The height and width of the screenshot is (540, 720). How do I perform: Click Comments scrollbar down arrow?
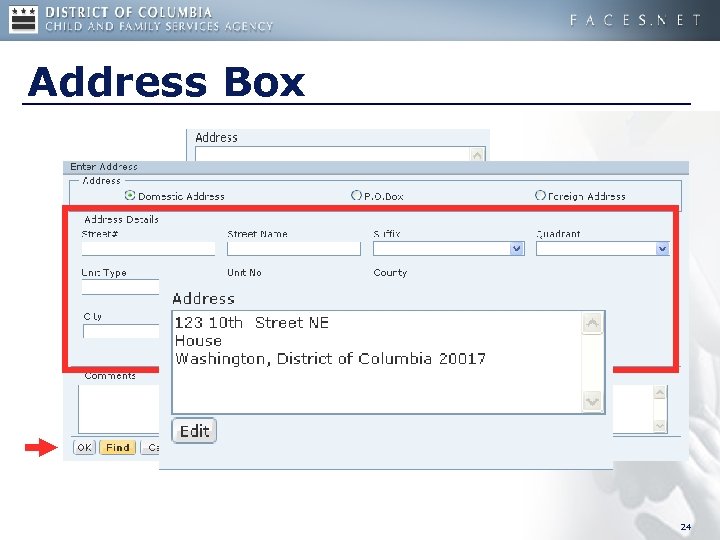coord(659,426)
